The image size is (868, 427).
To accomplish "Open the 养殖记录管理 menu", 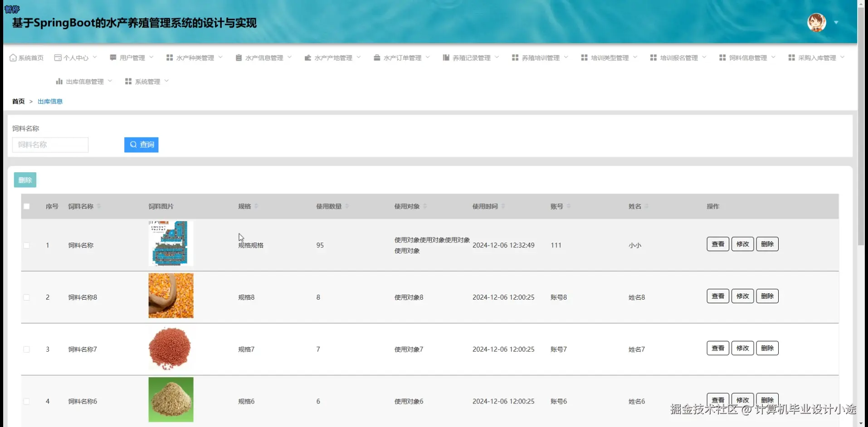I will click(471, 58).
